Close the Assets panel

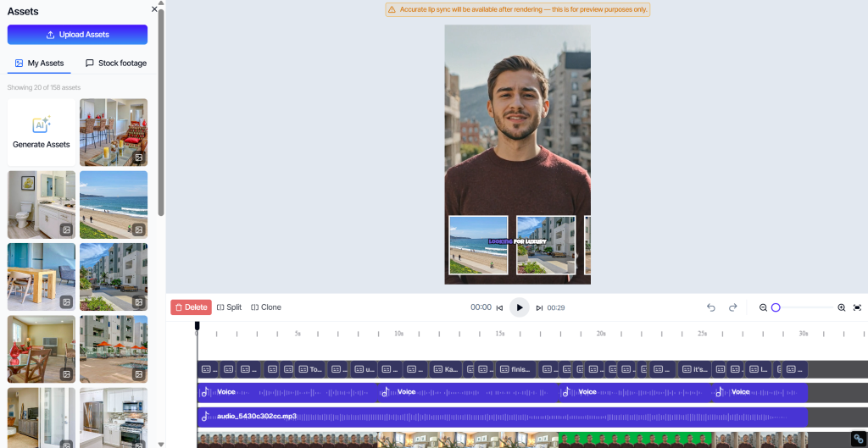[x=154, y=8]
